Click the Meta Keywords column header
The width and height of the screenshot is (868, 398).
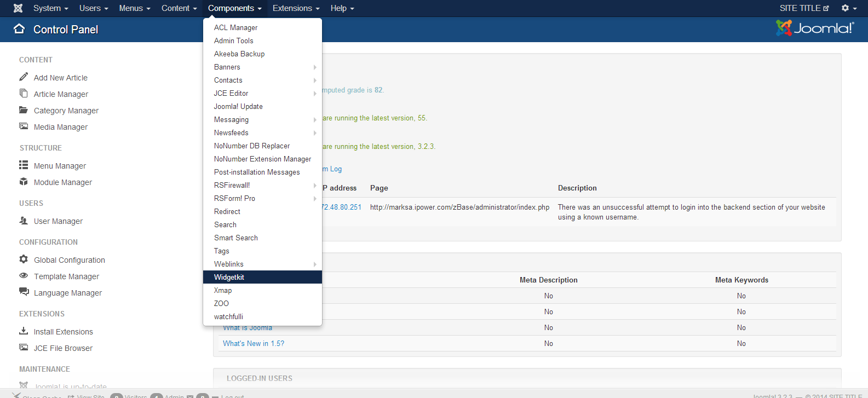[741, 280]
